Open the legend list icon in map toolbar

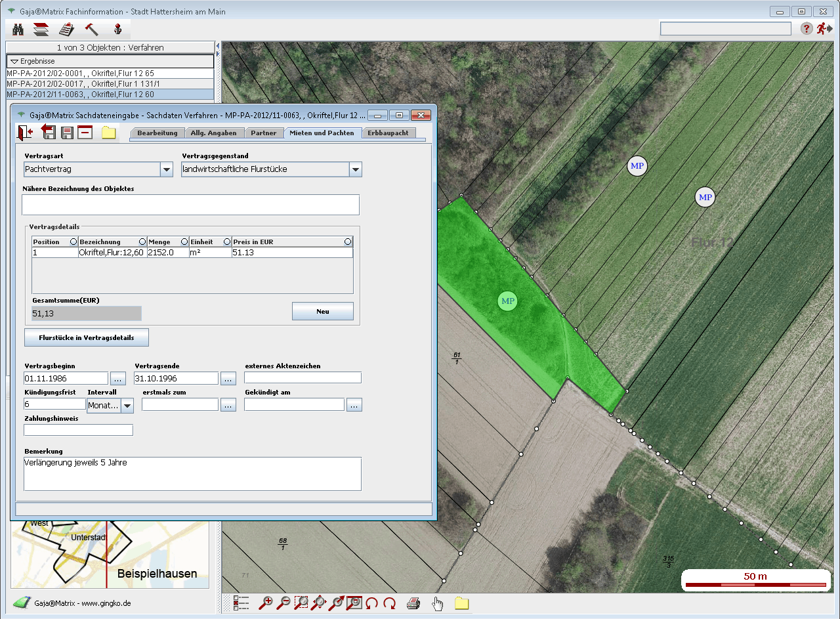pyautogui.click(x=241, y=603)
